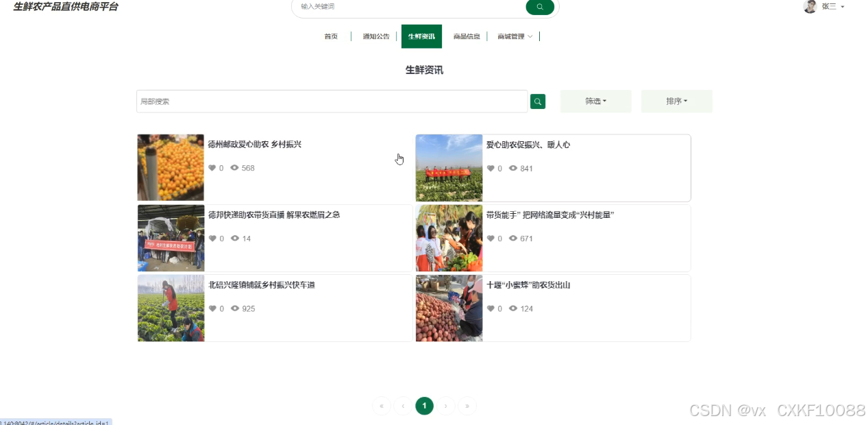Click eye views icon on 德邦快递 card
The height and width of the screenshot is (425, 868).
pyautogui.click(x=234, y=239)
